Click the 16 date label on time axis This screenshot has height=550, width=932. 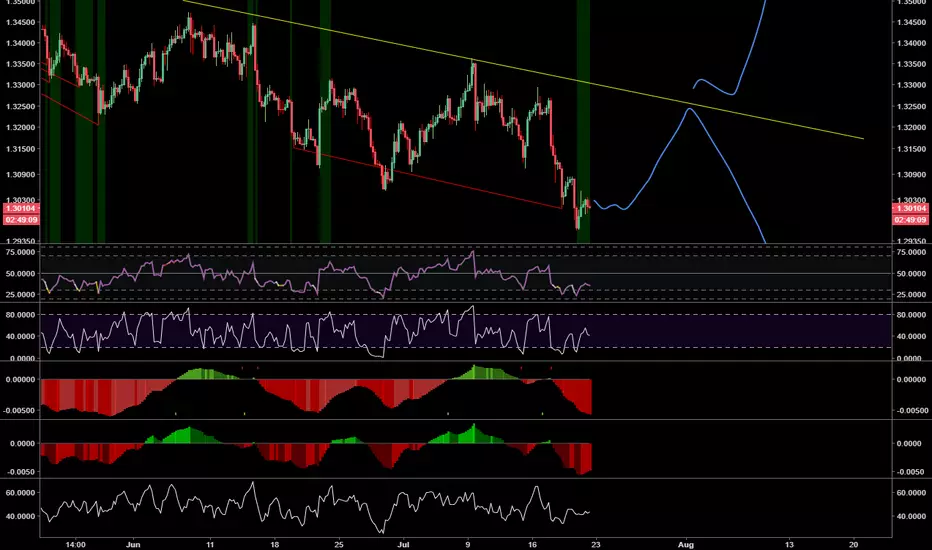tap(532, 544)
